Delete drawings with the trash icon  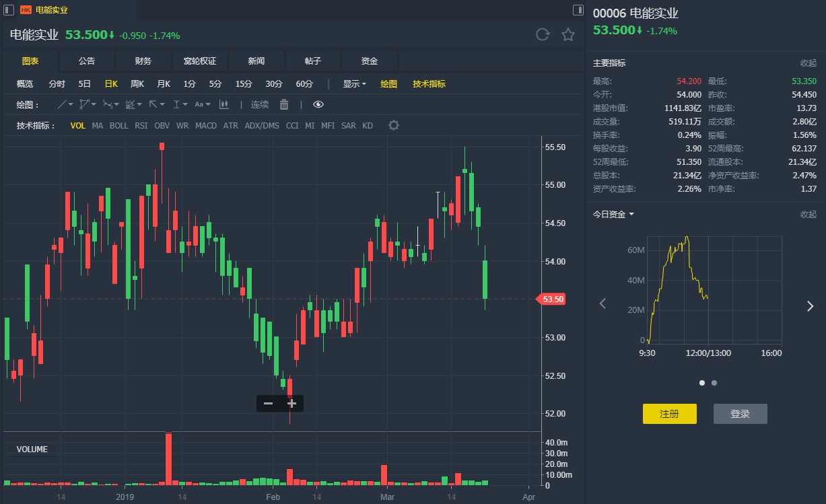pos(284,104)
